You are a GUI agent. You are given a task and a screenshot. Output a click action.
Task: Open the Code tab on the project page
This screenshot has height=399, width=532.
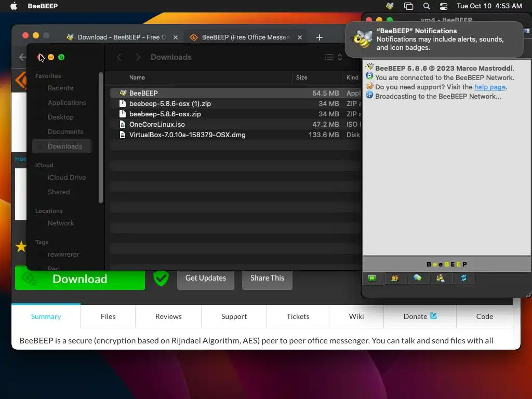point(485,316)
